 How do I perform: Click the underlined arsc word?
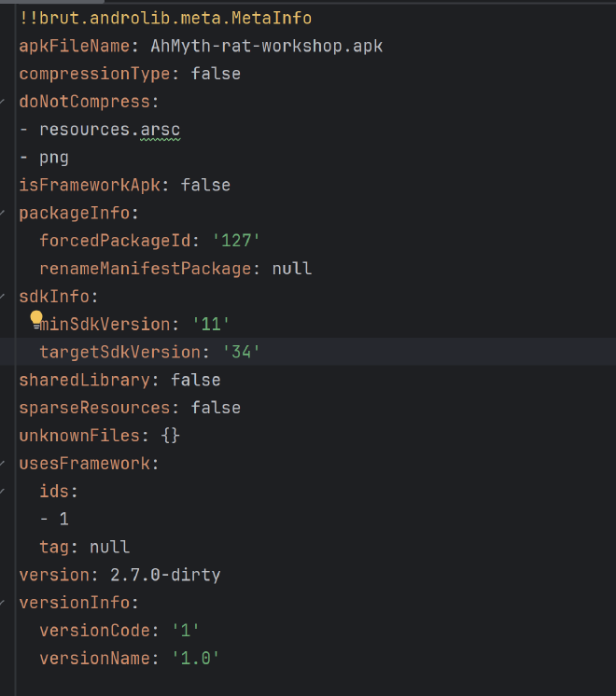161,130
